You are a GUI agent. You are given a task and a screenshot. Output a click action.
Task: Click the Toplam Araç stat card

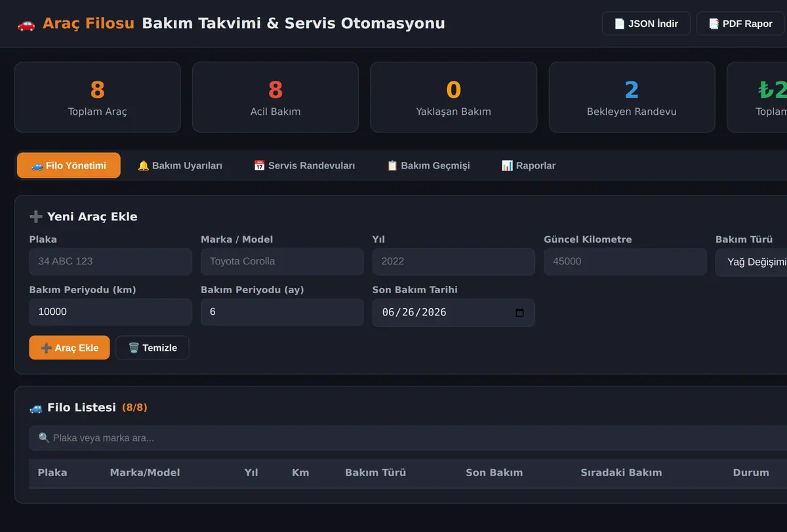[x=97, y=97]
